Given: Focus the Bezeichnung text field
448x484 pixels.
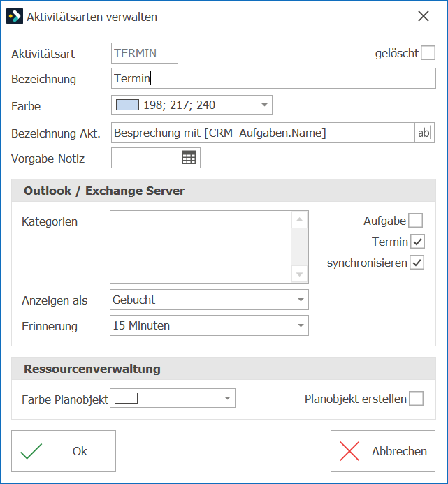Looking at the screenshot, I should [x=273, y=78].
